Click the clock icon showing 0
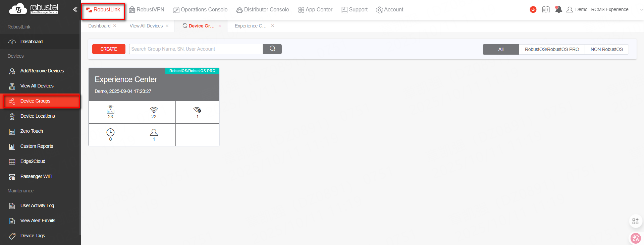This screenshot has height=245, width=644. [110, 132]
